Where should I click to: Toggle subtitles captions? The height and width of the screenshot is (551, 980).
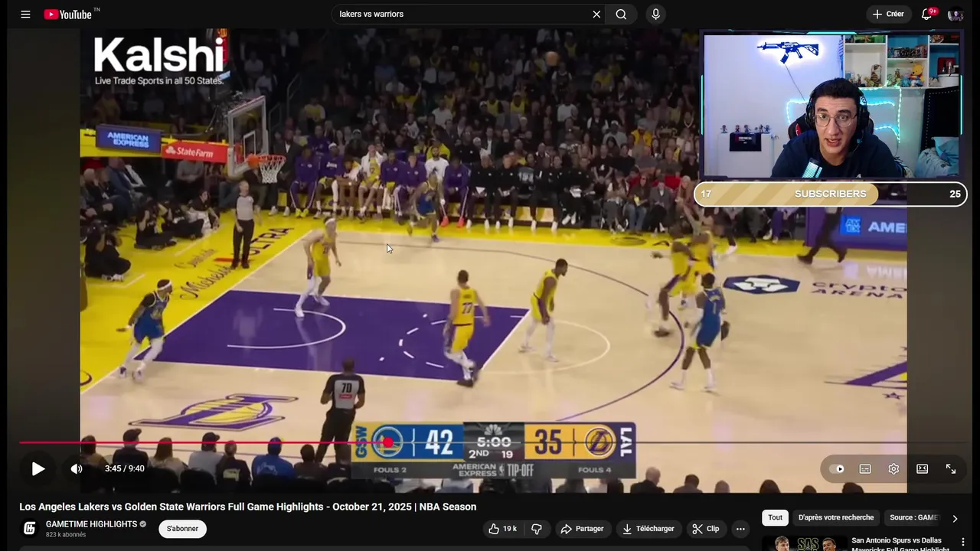865,469
